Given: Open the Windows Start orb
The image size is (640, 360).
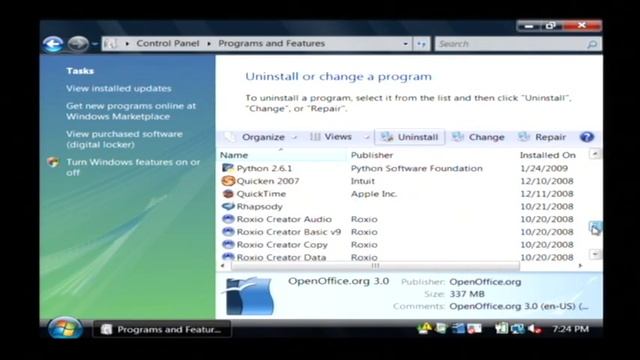Looking at the screenshot, I should click(64, 329).
